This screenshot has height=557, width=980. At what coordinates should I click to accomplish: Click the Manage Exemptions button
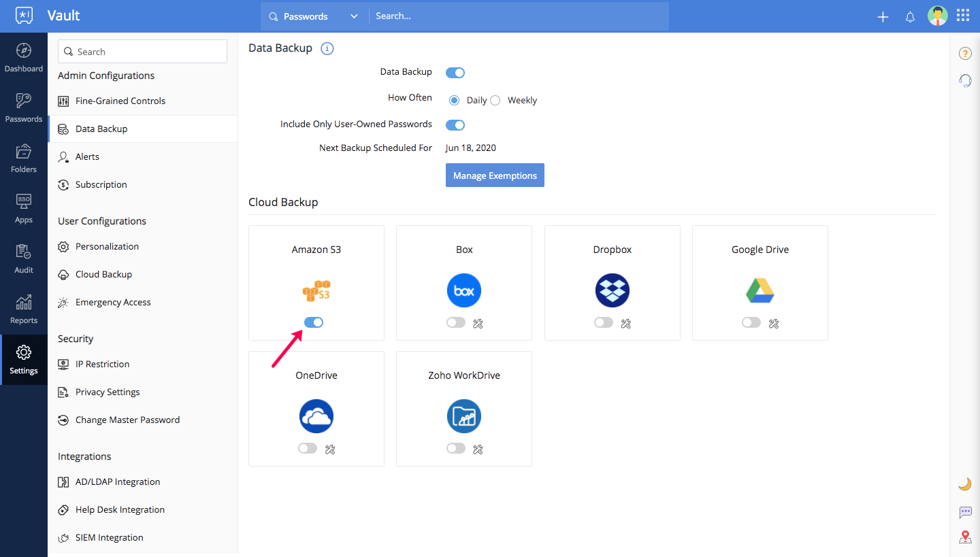[x=495, y=175]
